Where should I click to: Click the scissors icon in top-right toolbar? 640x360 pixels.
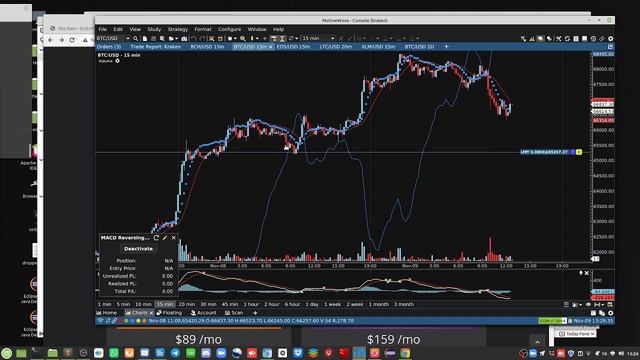pyautogui.click(x=558, y=39)
